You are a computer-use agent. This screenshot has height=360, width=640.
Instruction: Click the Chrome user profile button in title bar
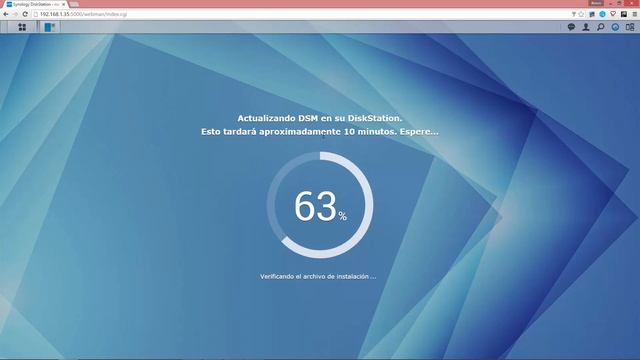pos(596,3)
